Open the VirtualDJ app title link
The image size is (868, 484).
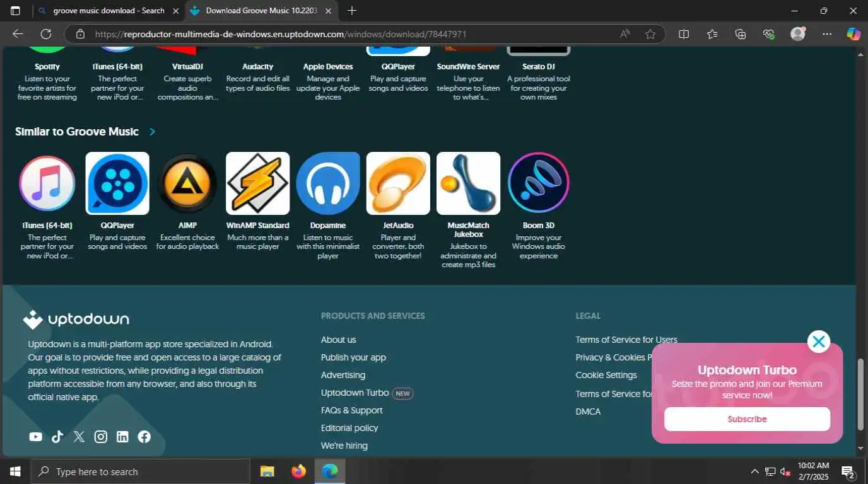(187, 66)
